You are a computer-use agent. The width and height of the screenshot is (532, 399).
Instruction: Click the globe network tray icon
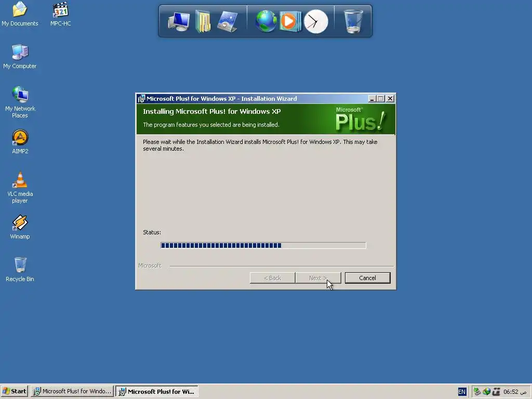(486, 392)
